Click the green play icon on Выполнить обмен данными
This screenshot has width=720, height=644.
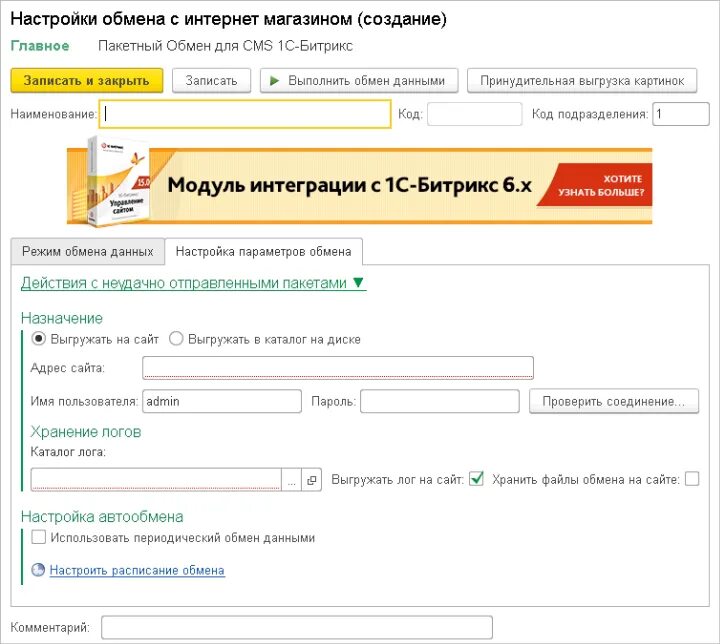[x=274, y=81]
